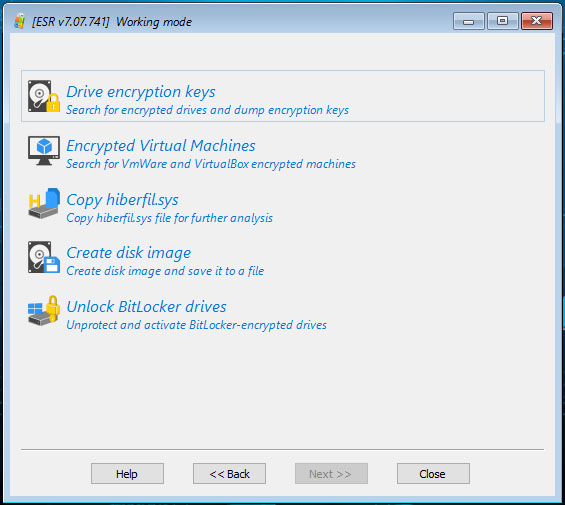Open the Help button
Viewport: 565px width, 505px height.
[x=127, y=474]
